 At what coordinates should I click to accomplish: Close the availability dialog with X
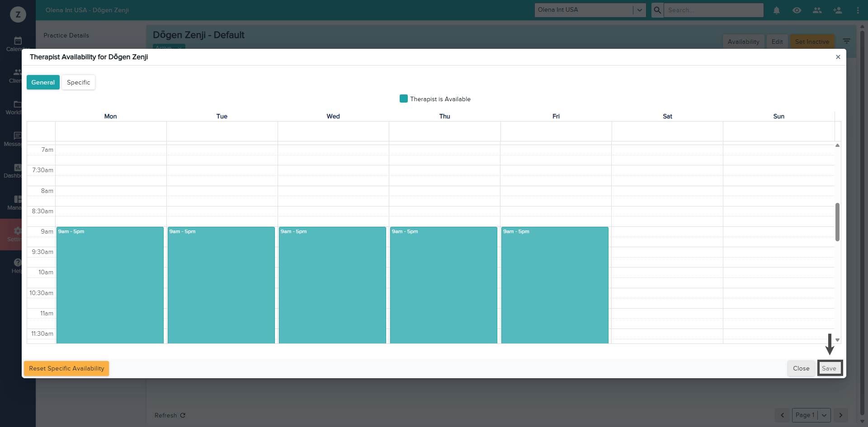[838, 57]
